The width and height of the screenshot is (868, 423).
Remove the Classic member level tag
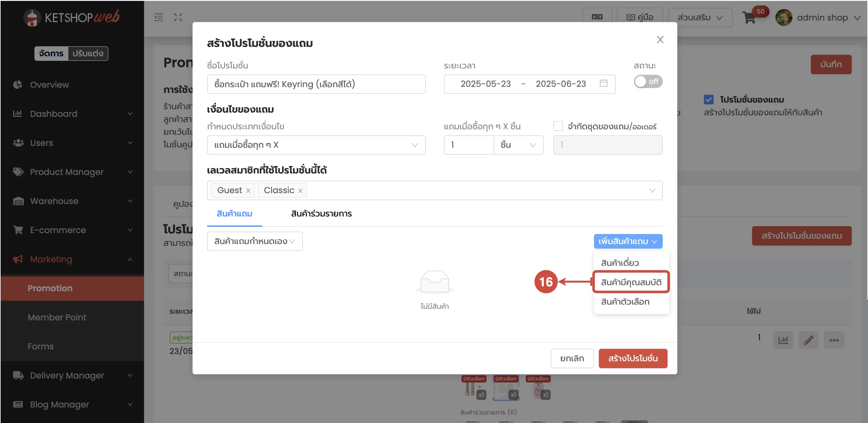click(300, 190)
